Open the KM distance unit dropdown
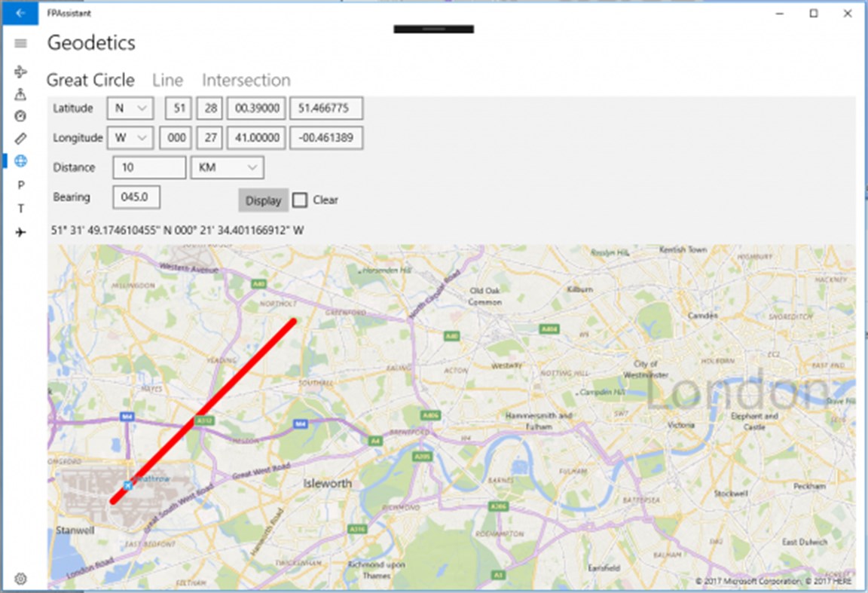Image resolution: width=868 pixels, height=593 pixels. tap(228, 168)
